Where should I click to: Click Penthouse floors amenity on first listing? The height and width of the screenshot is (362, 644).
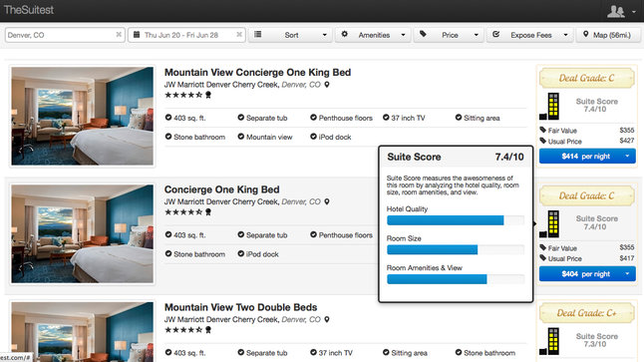[341, 118]
